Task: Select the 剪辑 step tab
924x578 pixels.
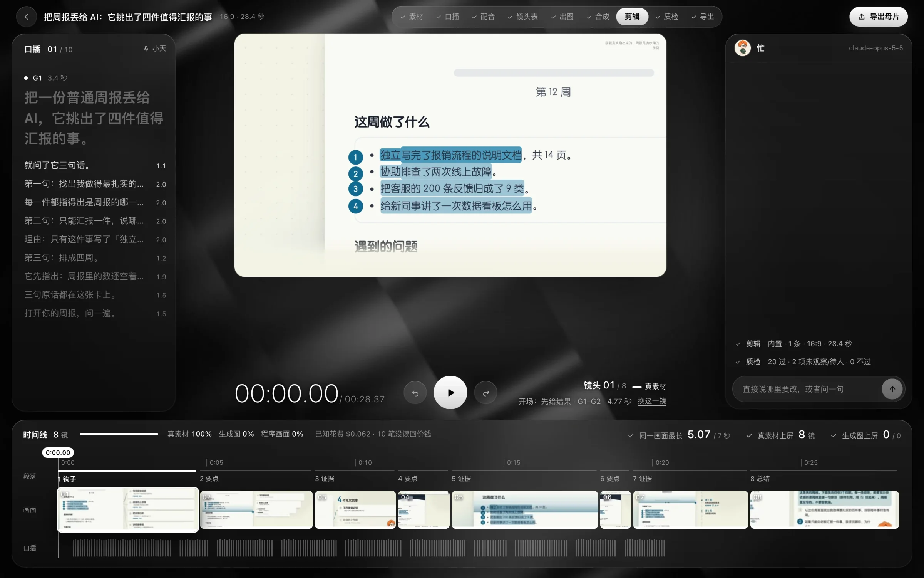Action: point(632,17)
